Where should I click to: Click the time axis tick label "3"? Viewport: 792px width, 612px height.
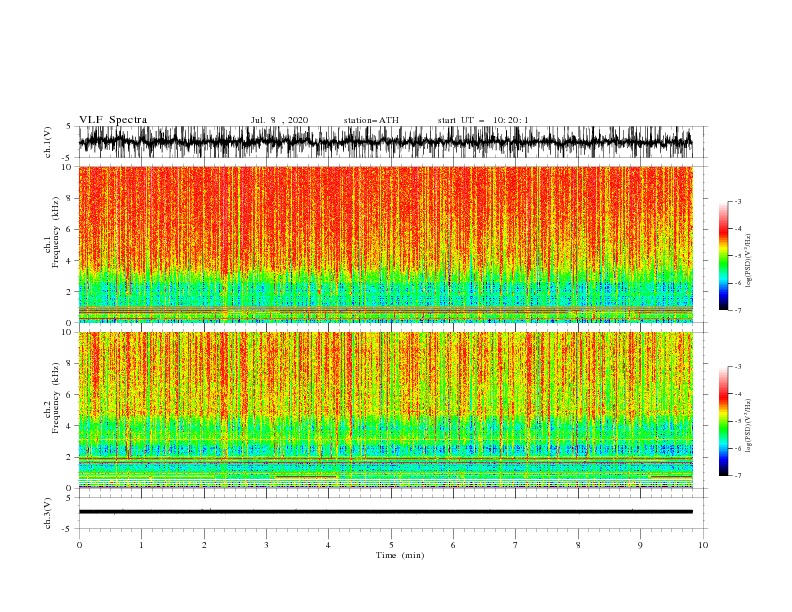(266, 545)
